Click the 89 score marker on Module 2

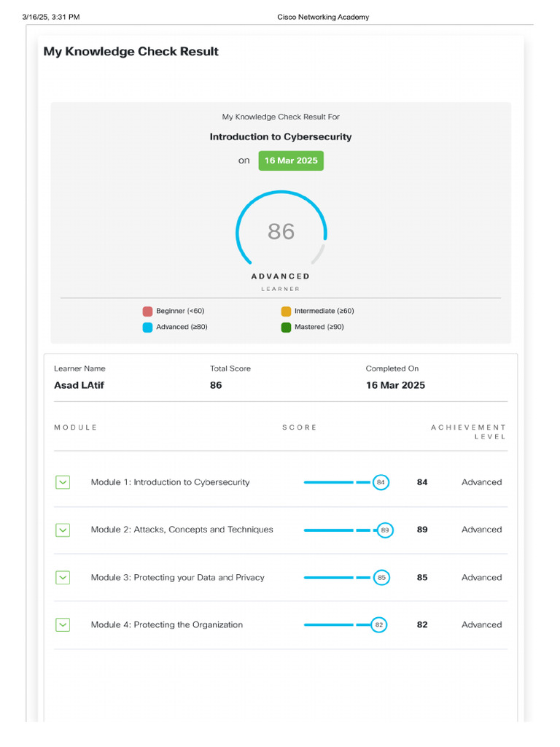(384, 530)
